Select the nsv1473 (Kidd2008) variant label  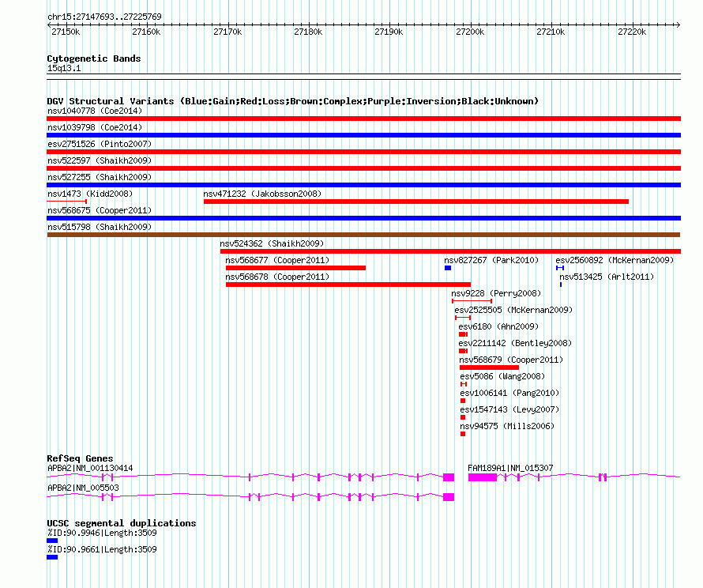coord(90,194)
